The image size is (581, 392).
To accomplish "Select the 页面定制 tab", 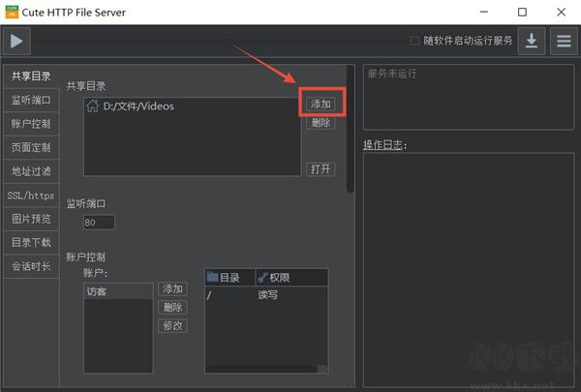I will [x=30, y=147].
